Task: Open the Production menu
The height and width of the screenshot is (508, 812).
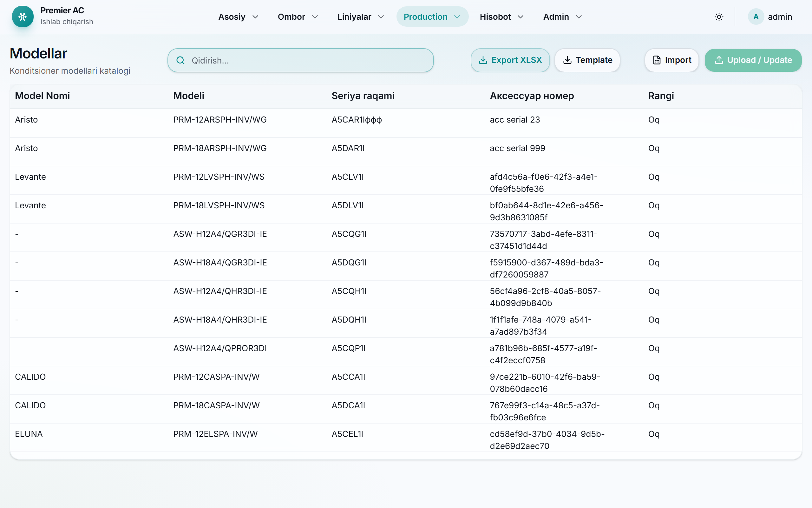Action: [432, 17]
